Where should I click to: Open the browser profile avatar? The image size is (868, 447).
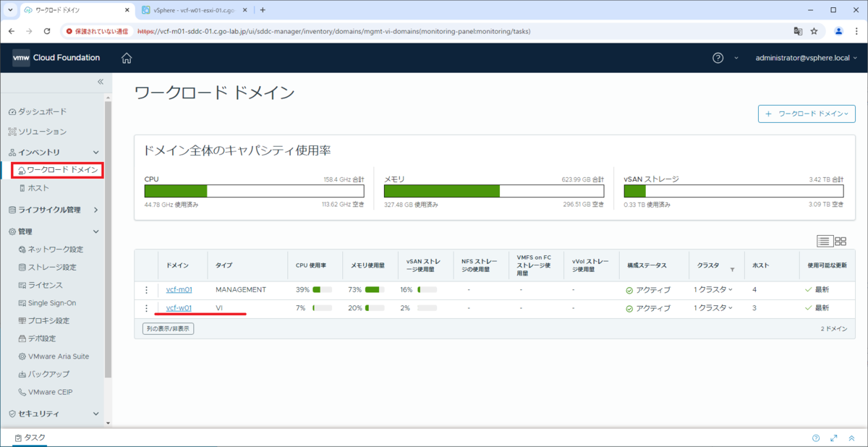pos(838,32)
